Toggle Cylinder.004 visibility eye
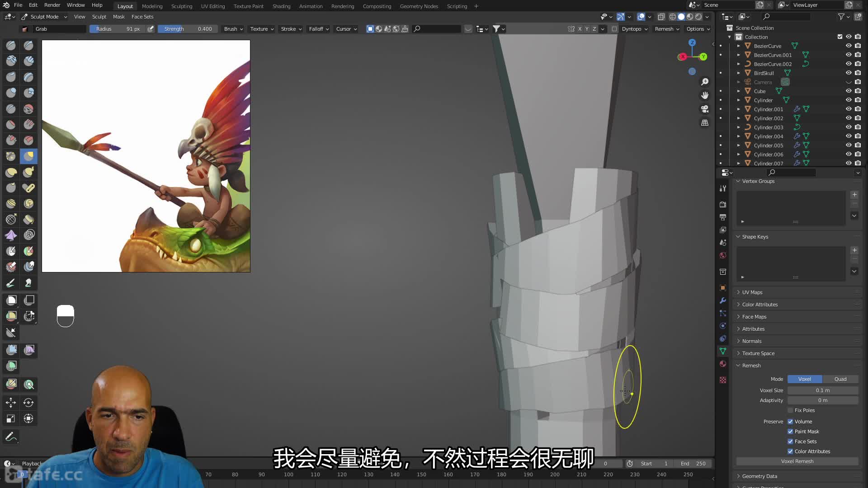The image size is (868, 488). (x=849, y=136)
